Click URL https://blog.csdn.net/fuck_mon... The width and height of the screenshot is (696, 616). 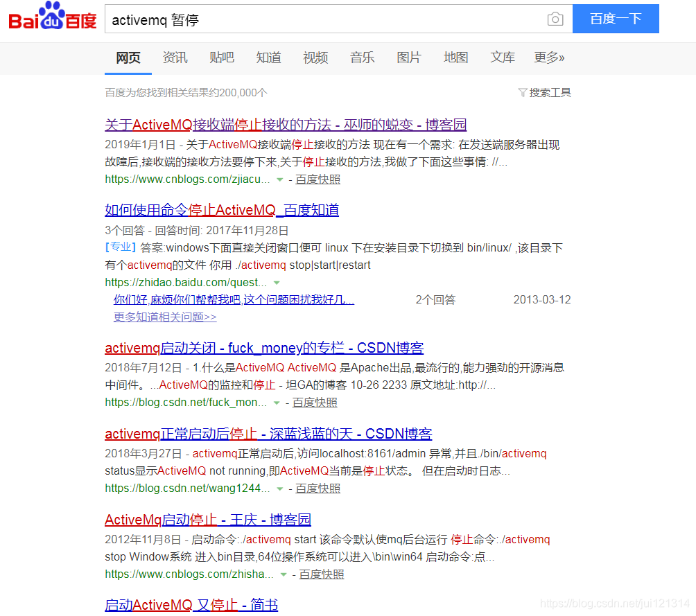point(186,403)
